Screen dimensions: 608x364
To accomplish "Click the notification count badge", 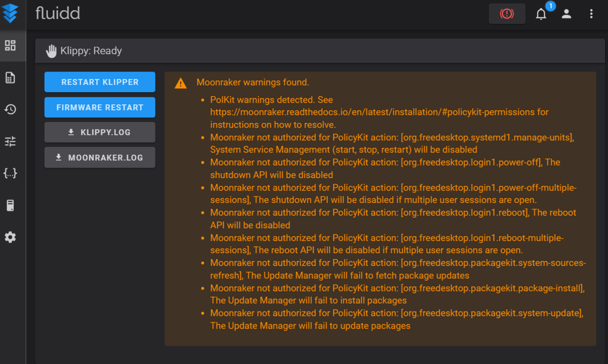I will 550,7.
